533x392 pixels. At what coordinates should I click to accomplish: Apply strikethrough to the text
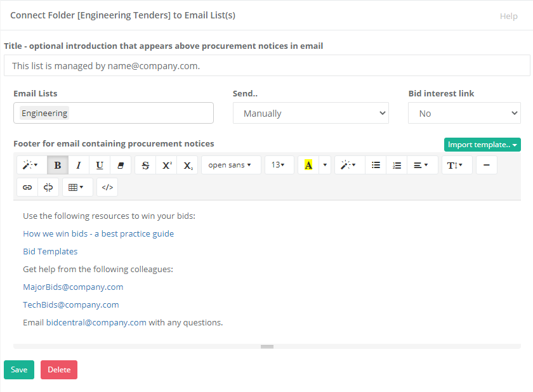[145, 165]
